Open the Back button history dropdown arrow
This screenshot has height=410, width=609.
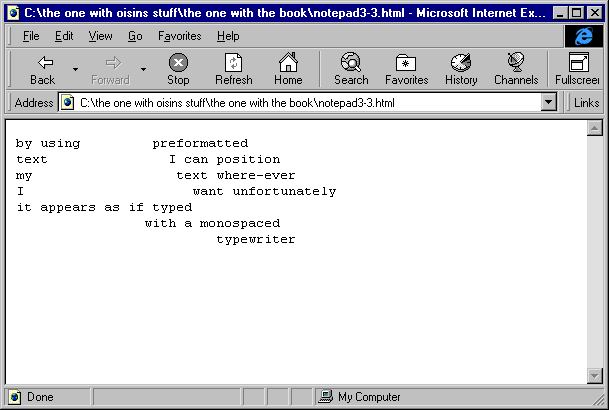[x=75, y=69]
